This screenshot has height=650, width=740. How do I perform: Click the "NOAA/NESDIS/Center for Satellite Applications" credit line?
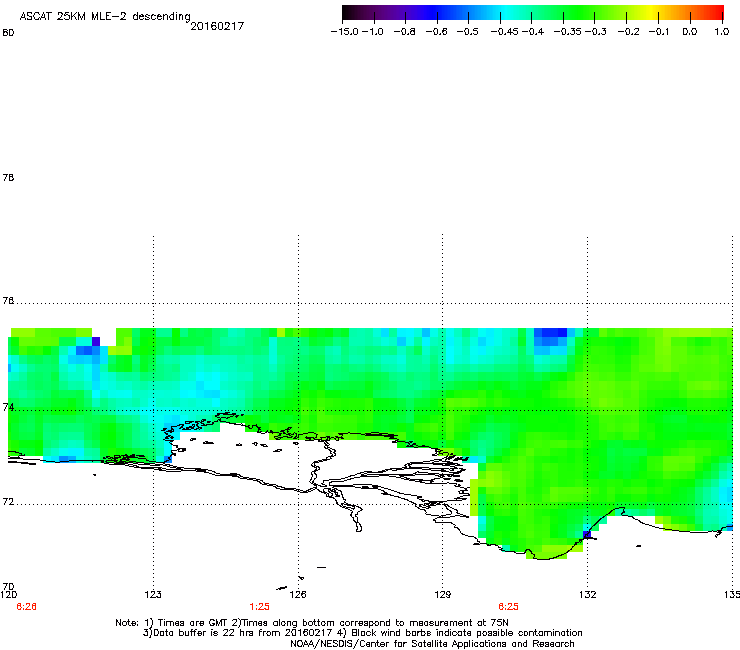[432, 643]
